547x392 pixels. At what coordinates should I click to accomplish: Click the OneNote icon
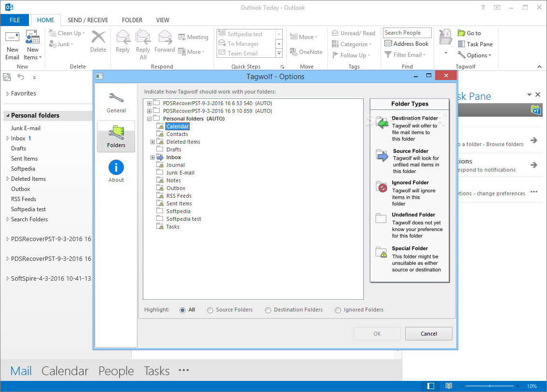tap(293, 52)
